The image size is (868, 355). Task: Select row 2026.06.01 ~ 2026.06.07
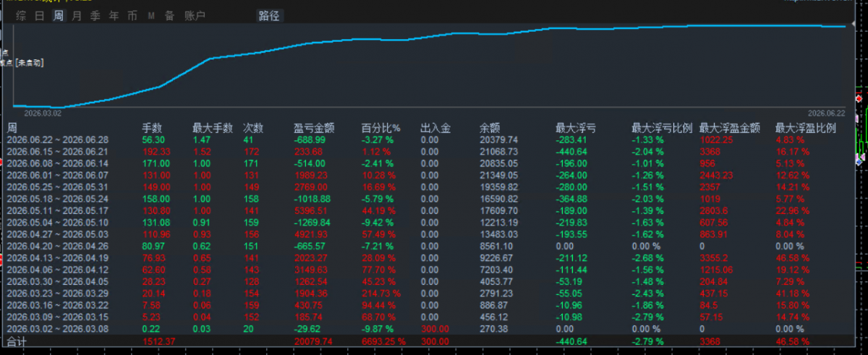(x=427, y=176)
